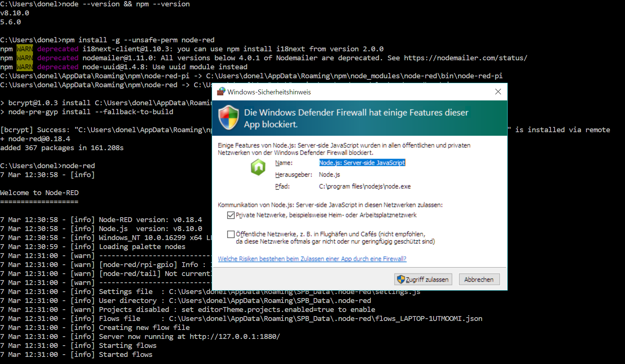Viewport: 625px width, 364px height.
Task: Click the WARN label on the i18next-client line
Action: (25, 49)
